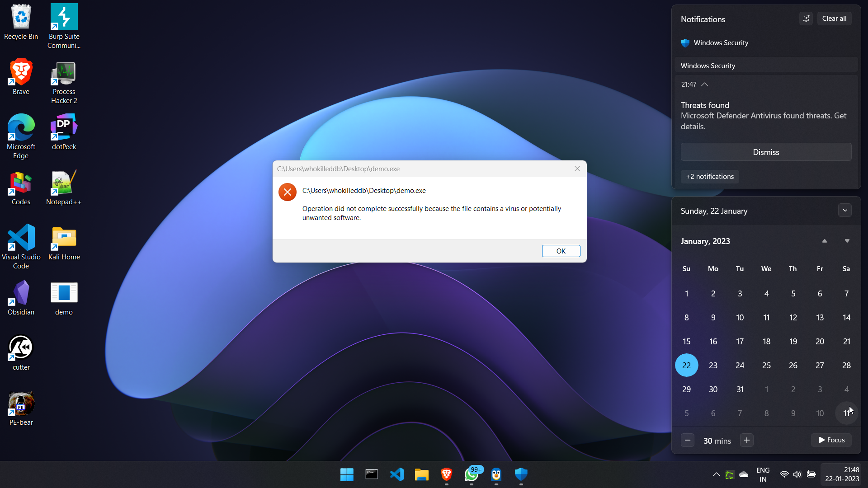
Task: Select January 25 on the calendar
Action: click(766, 366)
